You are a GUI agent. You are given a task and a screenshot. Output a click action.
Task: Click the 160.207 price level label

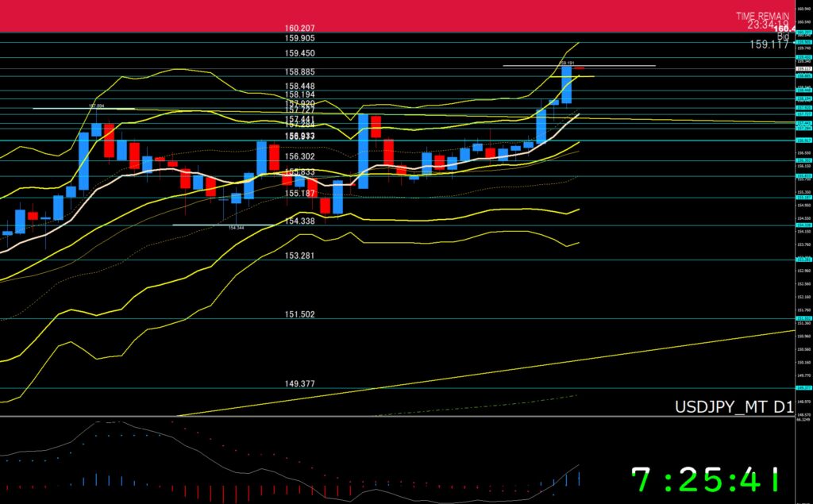tap(300, 28)
